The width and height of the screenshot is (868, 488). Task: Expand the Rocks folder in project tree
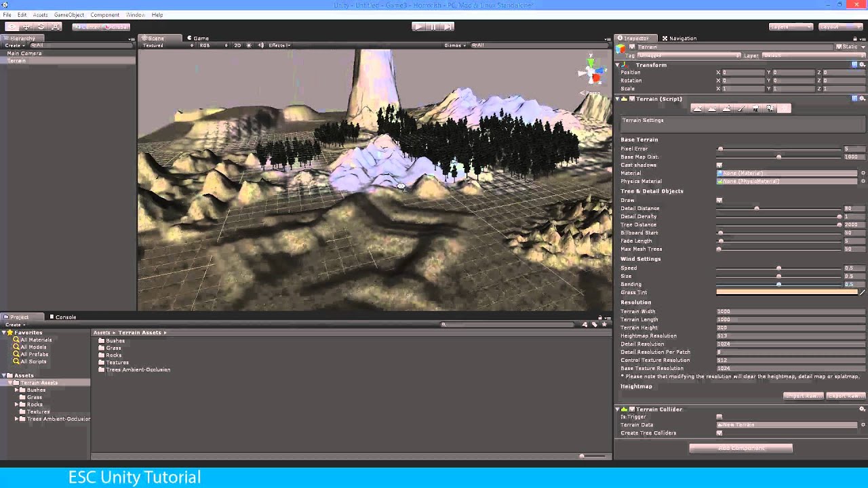point(17,405)
